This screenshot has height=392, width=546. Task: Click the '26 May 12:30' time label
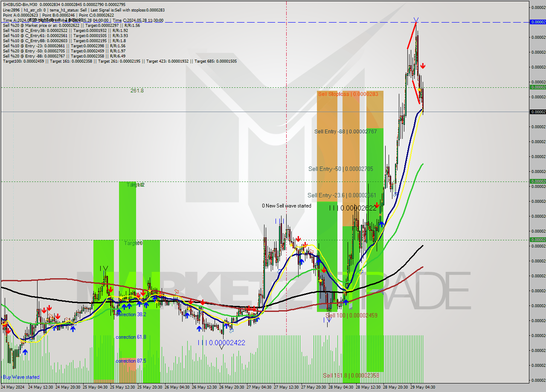(204, 387)
